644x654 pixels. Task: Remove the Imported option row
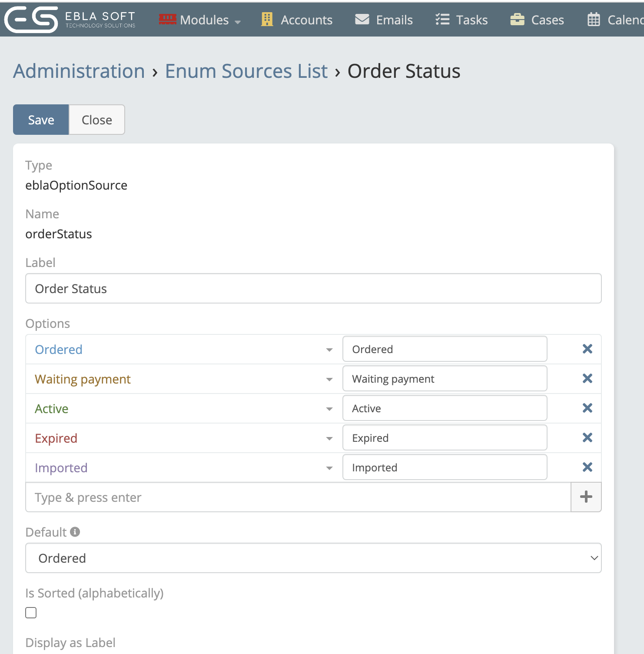[x=587, y=467]
